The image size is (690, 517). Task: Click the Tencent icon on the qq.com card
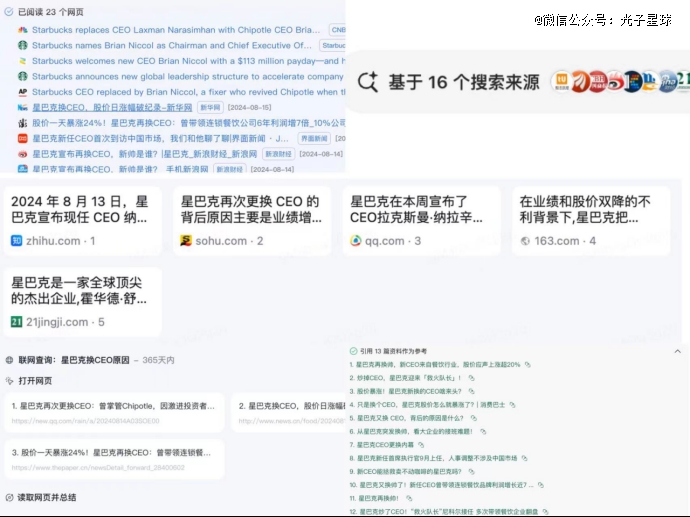(355, 241)
